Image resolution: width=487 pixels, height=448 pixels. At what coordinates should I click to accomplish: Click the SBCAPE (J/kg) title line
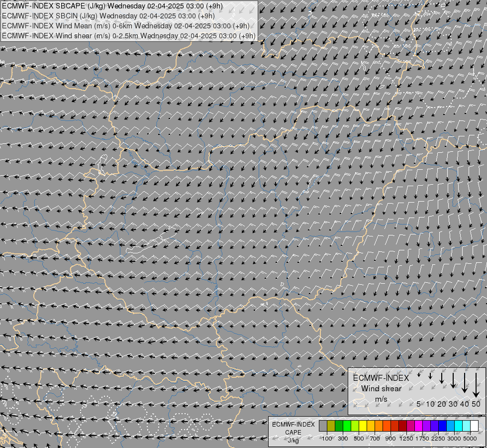click(112, 6)
